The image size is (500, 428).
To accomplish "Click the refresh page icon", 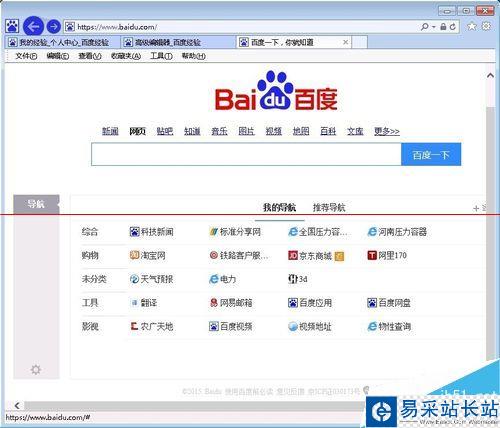I will [x=453, y=27].
